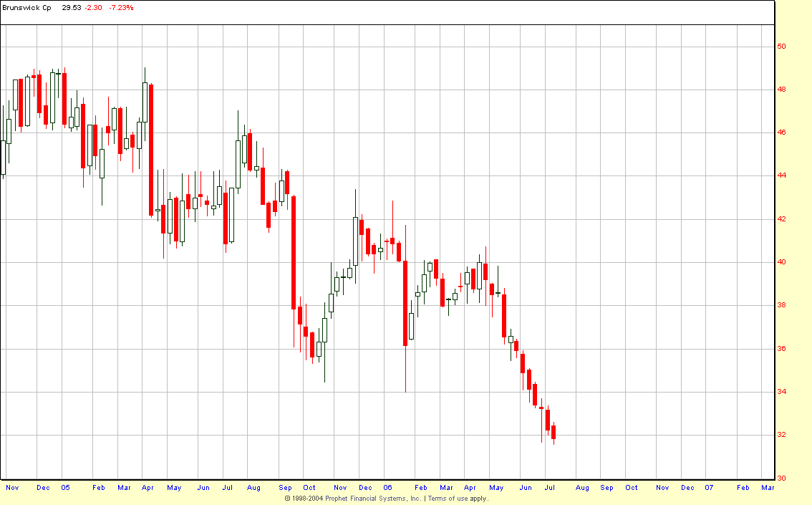
Task: Click the 05 year label on time axis
Action: [65, 487]
